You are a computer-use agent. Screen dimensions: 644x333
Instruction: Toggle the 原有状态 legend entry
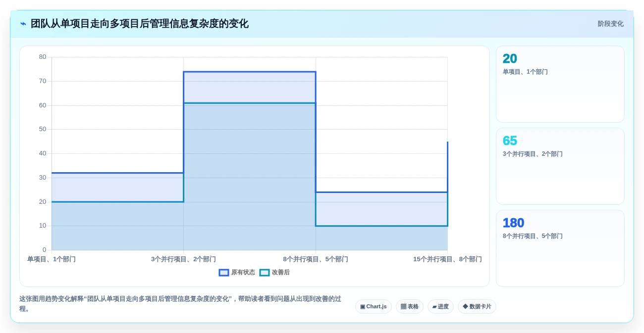click(x=237, y=272)
